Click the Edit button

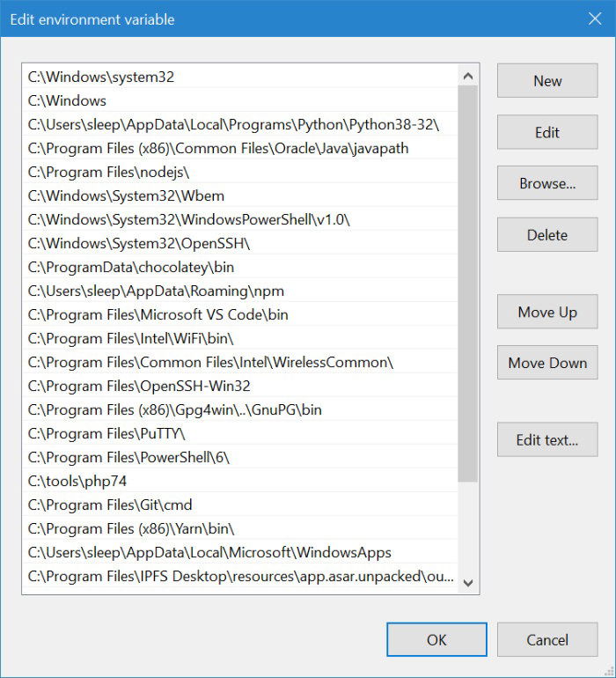point(547,132)
